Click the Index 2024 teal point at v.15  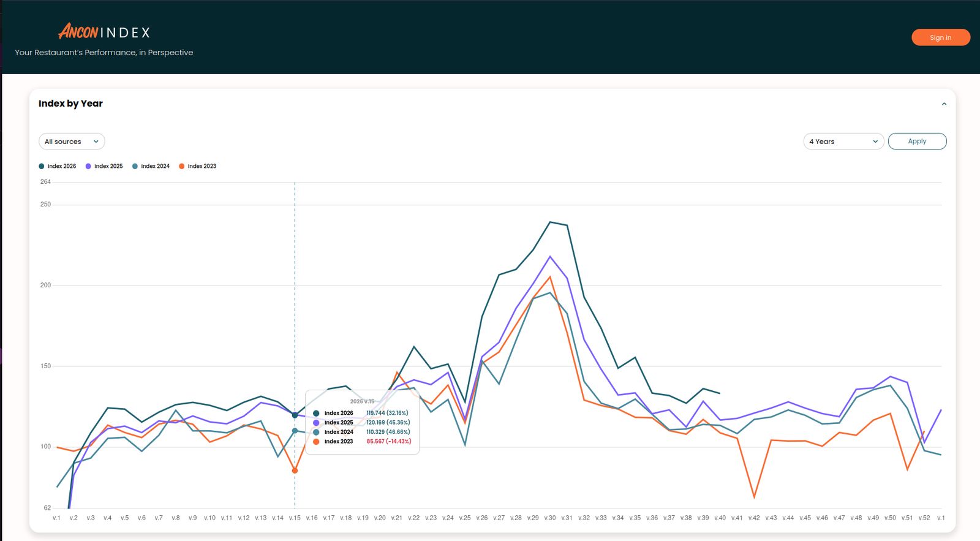coord(295,431)
